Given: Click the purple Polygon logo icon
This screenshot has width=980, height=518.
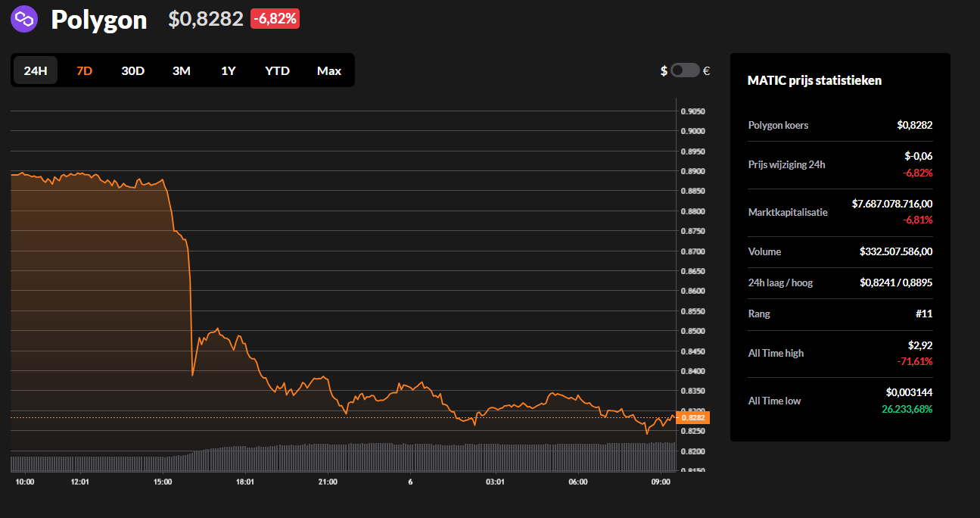Looking at the screenshot, I should 24,19.
